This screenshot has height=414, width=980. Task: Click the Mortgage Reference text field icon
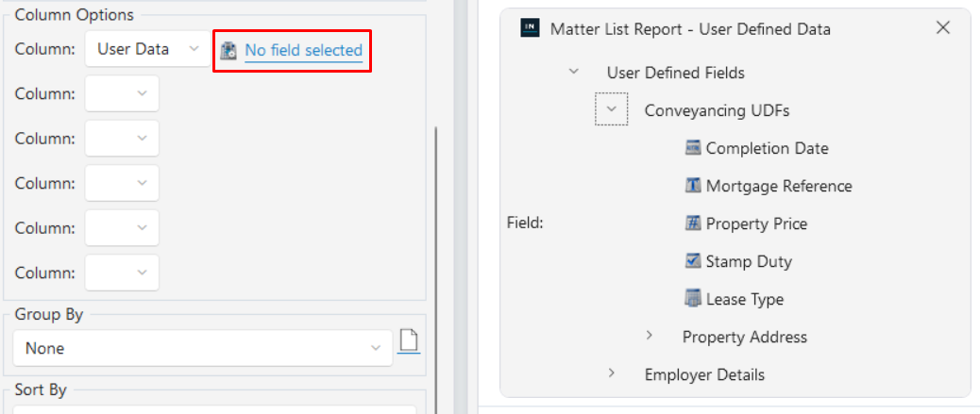coord(692,186)
